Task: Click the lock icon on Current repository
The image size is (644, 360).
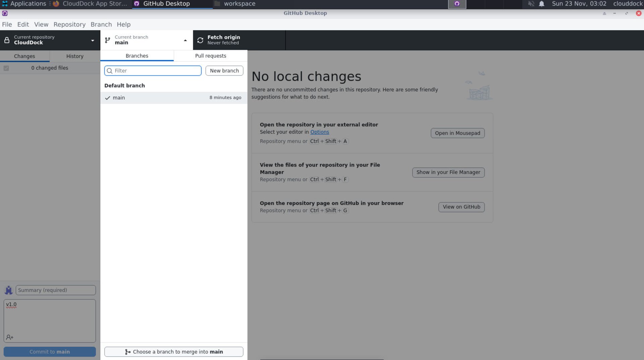Action: click(x=6, y=40)
